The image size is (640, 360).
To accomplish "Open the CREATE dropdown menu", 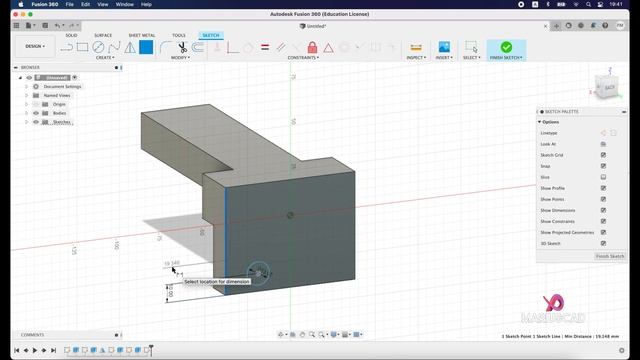I will coord(105,58).
